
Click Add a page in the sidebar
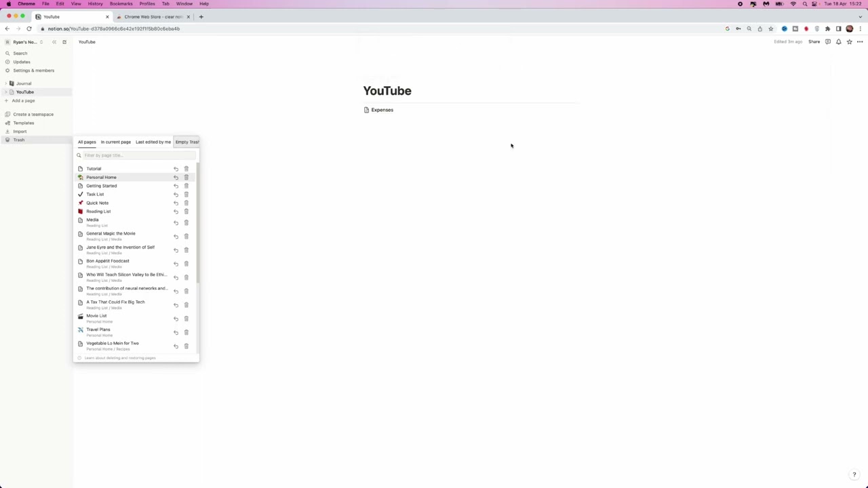[23, 101]
